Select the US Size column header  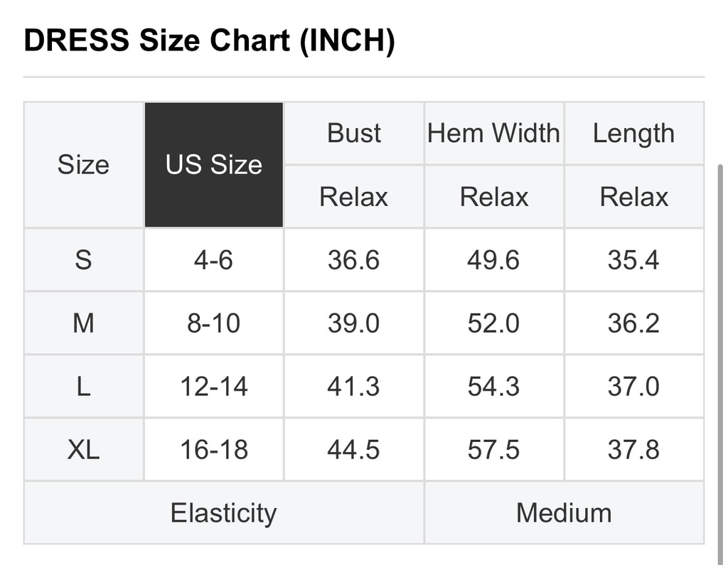click(x=214, y=165)
